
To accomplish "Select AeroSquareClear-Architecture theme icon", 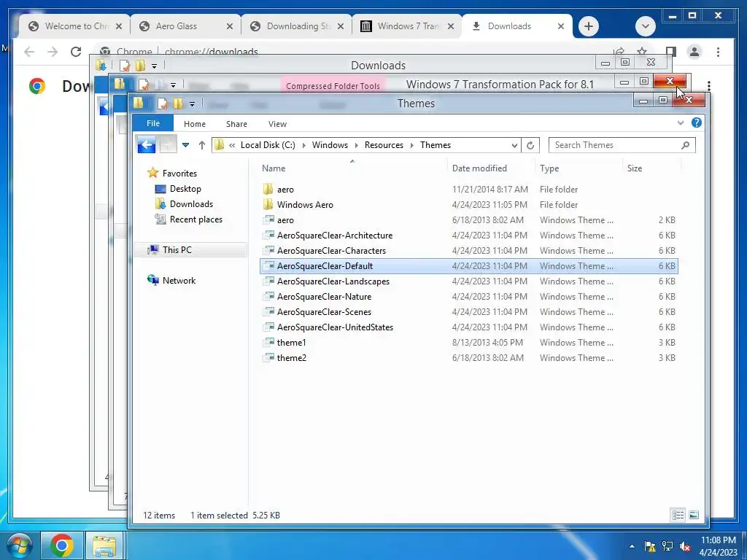I will point(268,236).
